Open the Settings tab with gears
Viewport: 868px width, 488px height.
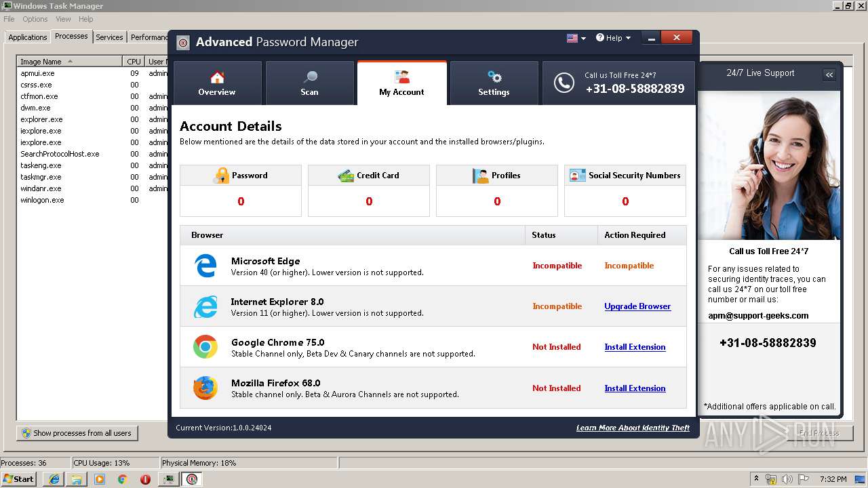pos(494,83)
